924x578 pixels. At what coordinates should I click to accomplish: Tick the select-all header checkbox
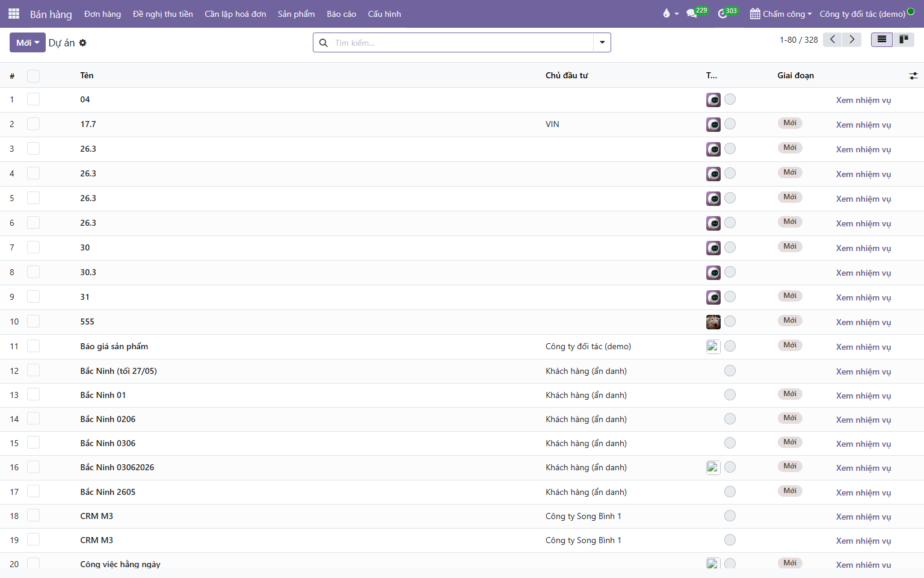pyautogui.click(x=33, y=76)
